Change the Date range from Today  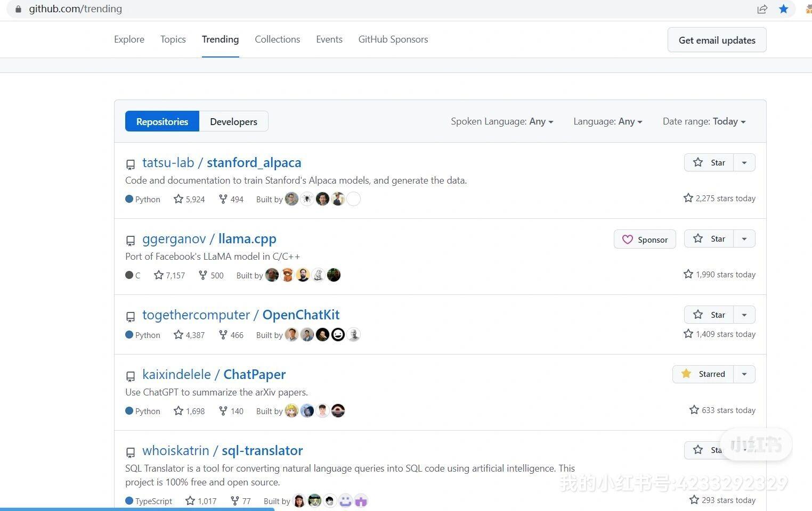pyautogui.click(x=703, y=121)
